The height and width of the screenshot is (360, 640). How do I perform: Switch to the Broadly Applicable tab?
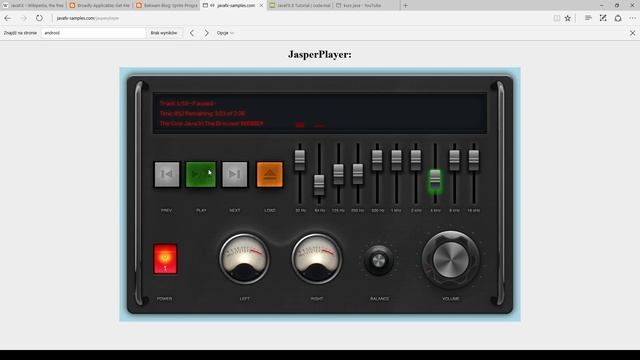[x=100, y=5]
